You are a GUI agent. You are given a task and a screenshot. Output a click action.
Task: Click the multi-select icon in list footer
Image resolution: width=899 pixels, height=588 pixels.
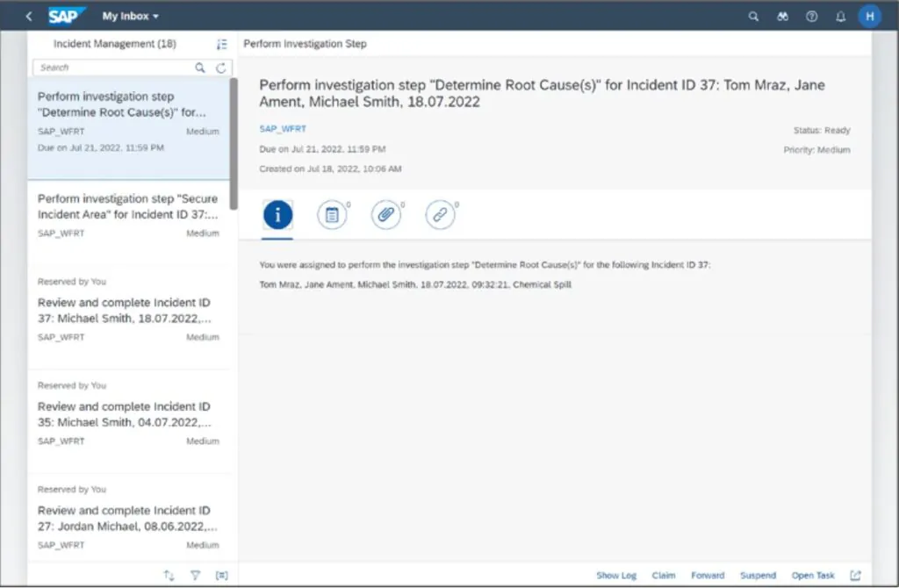(222, 575)
